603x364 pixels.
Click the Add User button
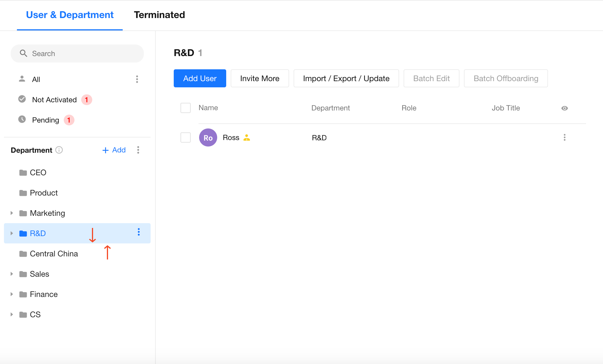pyautogui.click(x=200, y=78)
